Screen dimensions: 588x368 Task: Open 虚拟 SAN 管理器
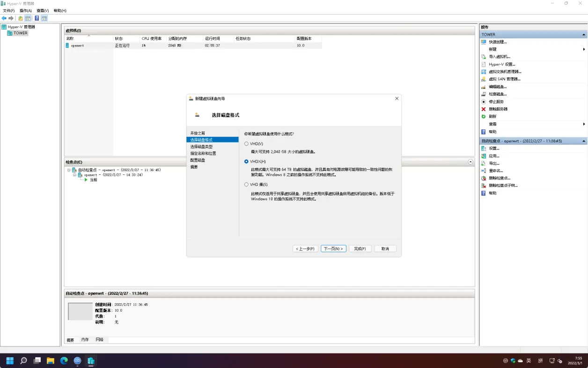[505, 79]
